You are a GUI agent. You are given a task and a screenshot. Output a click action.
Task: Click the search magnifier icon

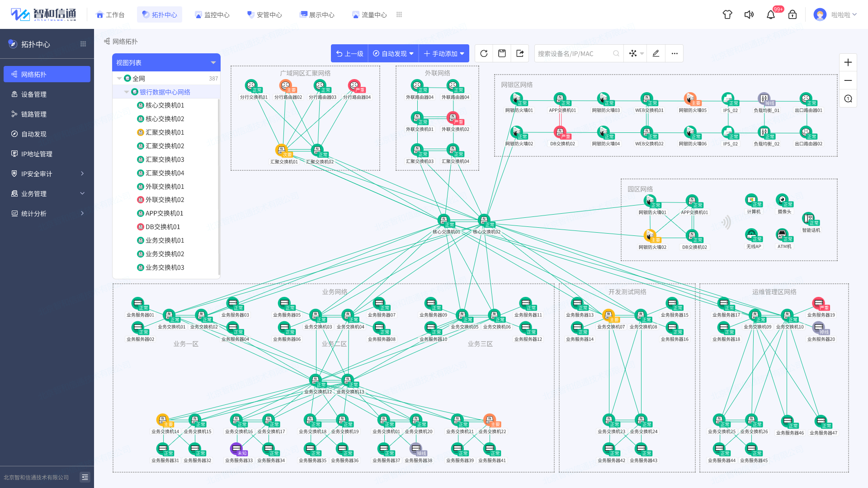point(616,53)
